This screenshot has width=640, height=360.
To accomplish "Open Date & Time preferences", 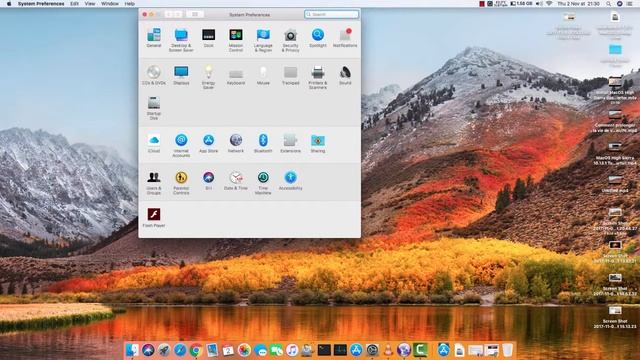I will point(236,181).
